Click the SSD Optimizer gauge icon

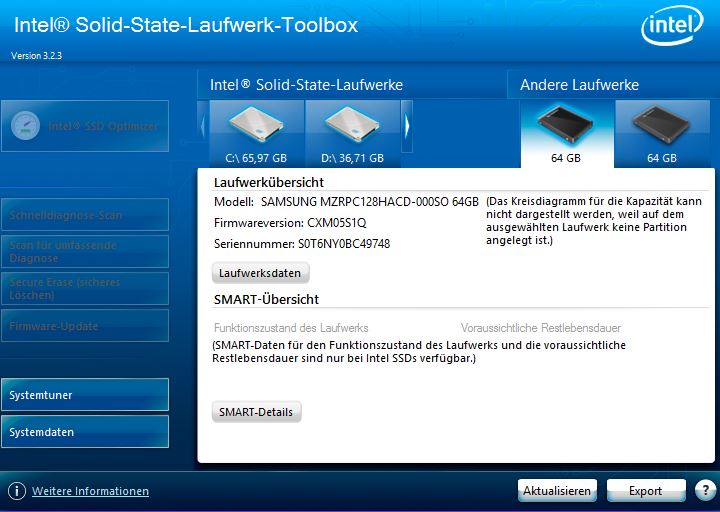(25, 126)
